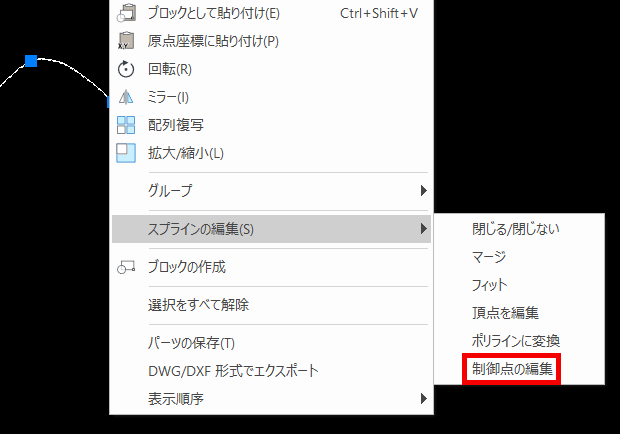Viewport: 620px width, 434px height.
Task: Expand the グループ submenu arrow
Action: 423,191
